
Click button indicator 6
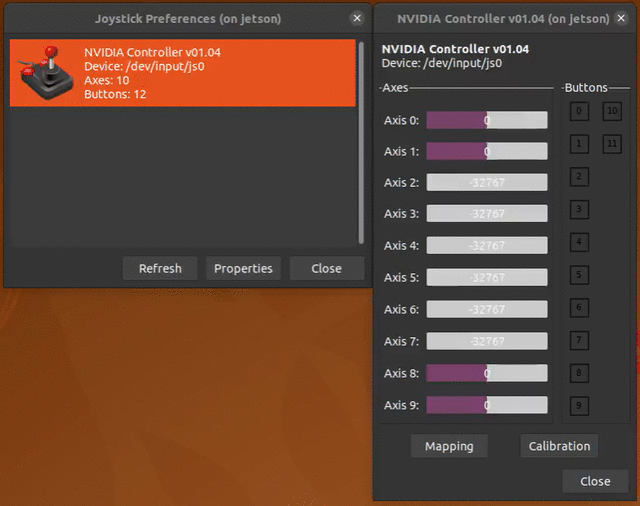click(x=579, y=307)
